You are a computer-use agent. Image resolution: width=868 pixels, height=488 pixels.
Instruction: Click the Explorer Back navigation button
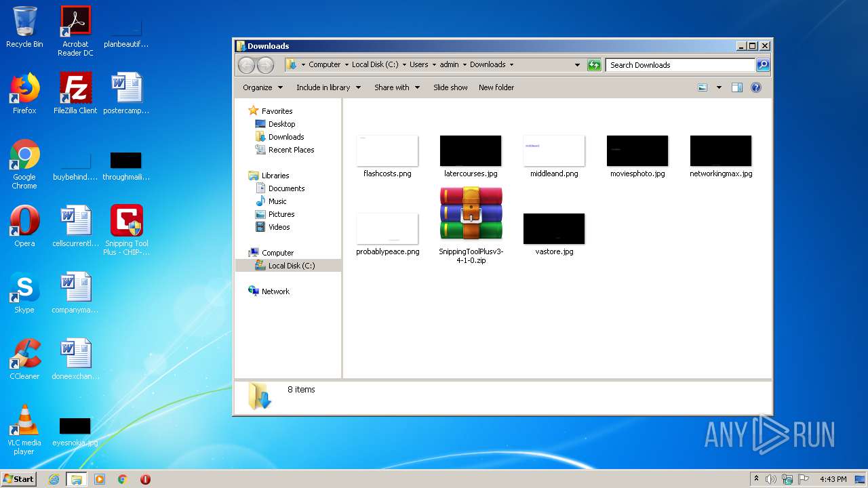(x=246, y=65)
